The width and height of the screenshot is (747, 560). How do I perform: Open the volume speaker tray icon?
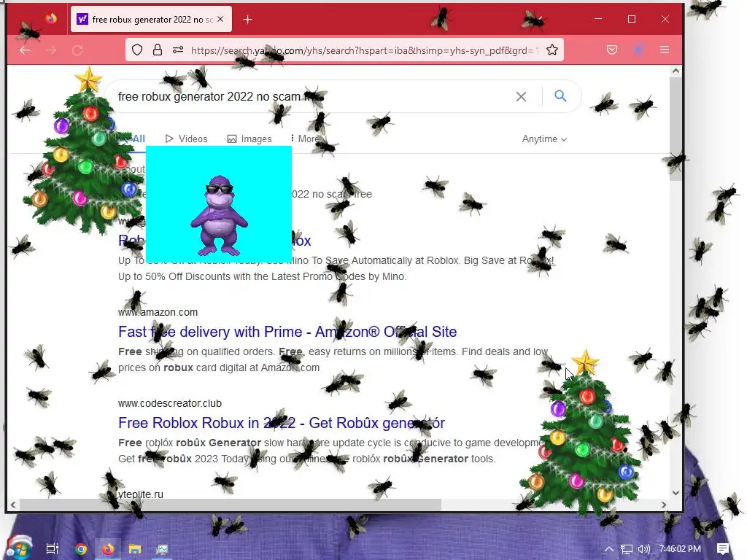pos(644,549)
